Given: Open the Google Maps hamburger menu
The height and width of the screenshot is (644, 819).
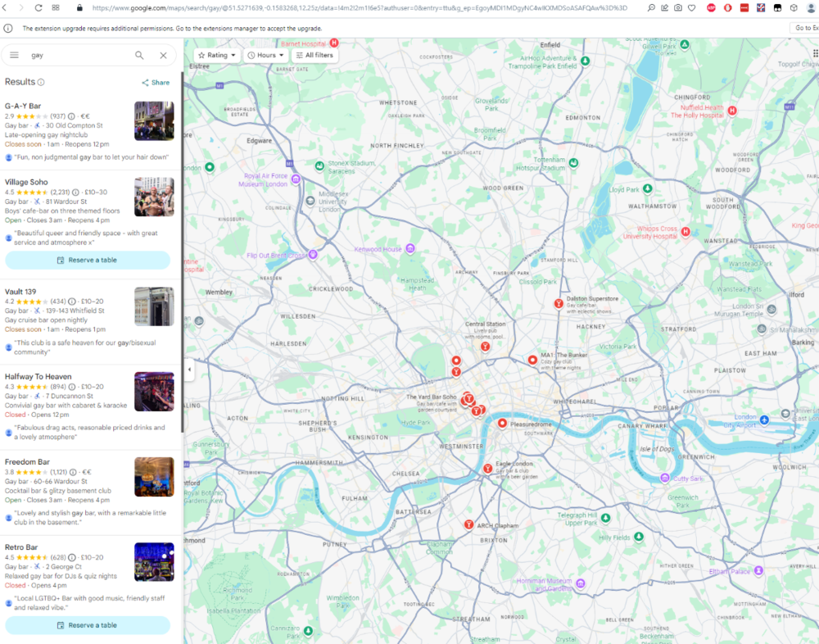Looking at the screenshot, I should [14, 55].
